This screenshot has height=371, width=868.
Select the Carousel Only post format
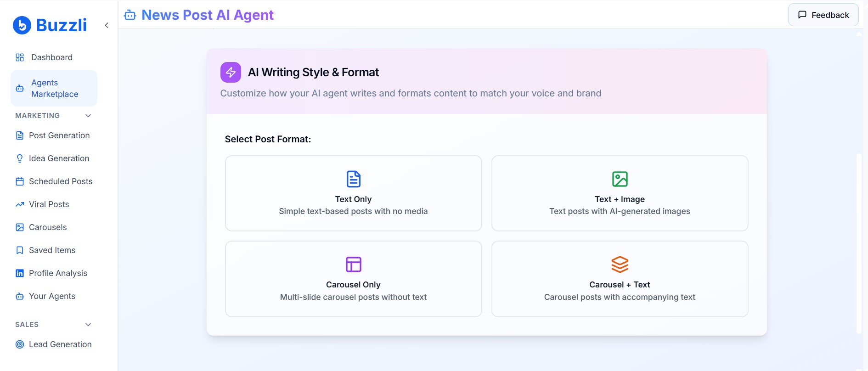click(x=353, y=279)
